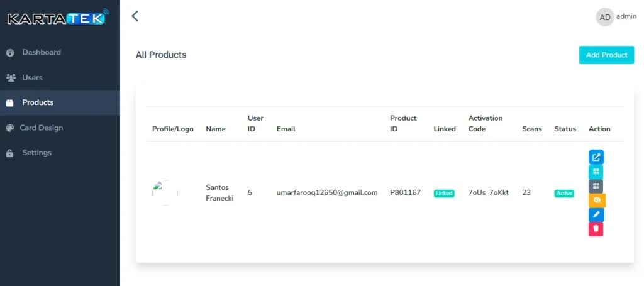Go to Users in the sidebar
This screenshot has width=644, height=286.
pyautogui.click(x=32, y=77)
